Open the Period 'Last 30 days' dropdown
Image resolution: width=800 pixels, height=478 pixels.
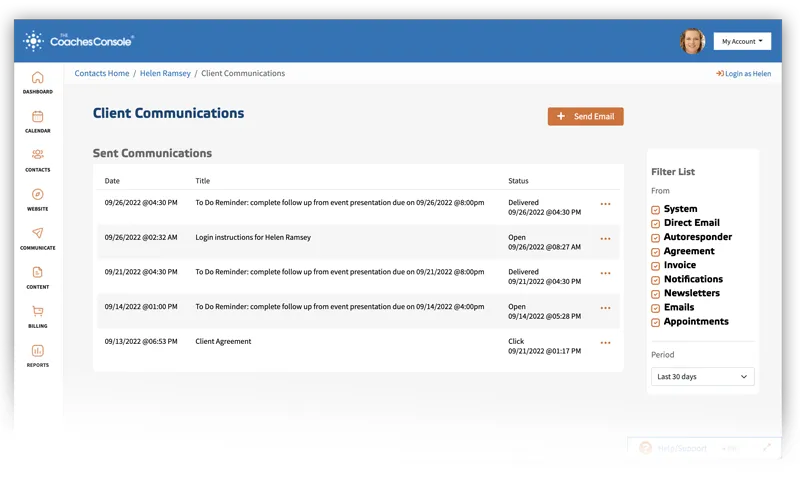pos(703,376)
